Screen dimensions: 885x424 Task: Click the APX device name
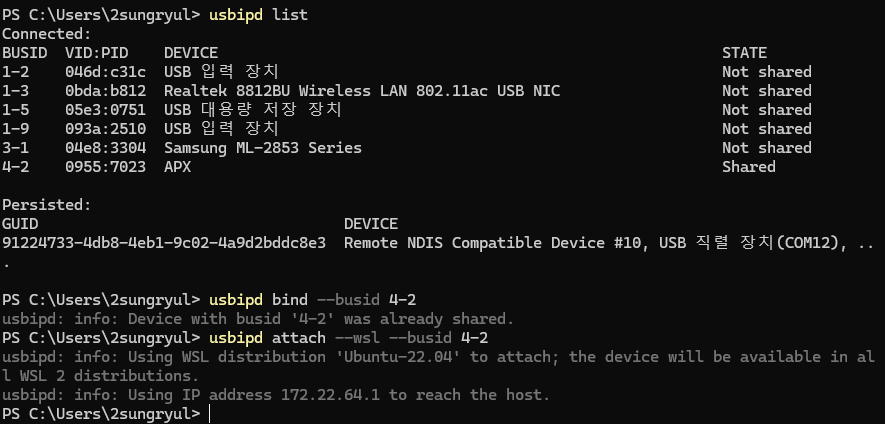click(x=177, y=167)
